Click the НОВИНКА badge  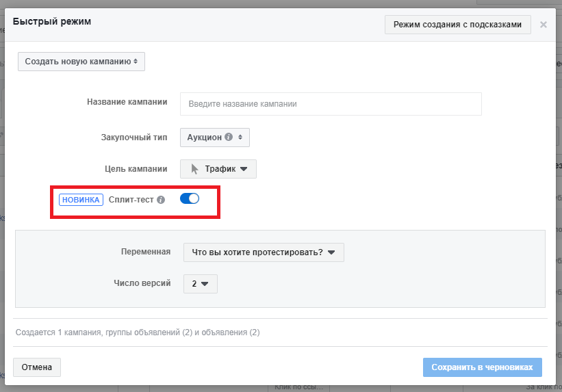pos(81,200)
